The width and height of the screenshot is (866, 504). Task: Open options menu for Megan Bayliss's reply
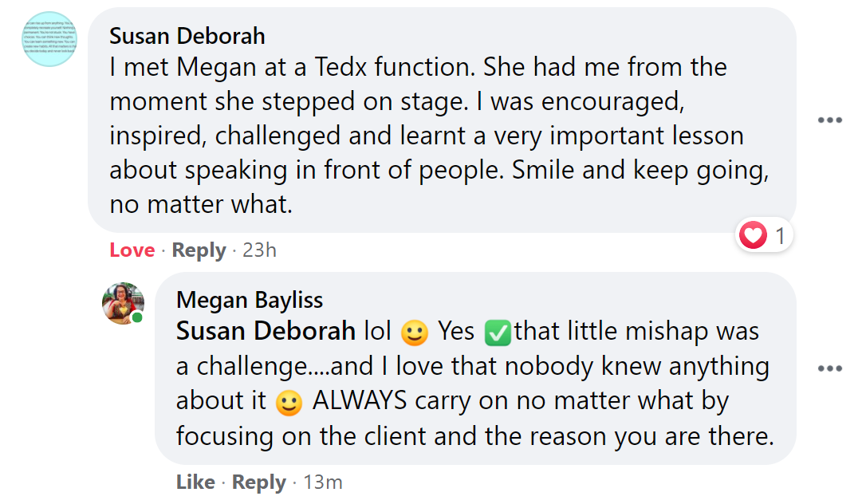[x=829, y=368]
